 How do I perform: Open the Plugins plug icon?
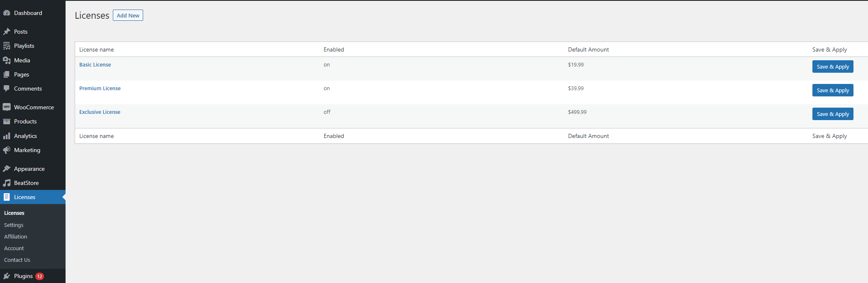[7, 276]
